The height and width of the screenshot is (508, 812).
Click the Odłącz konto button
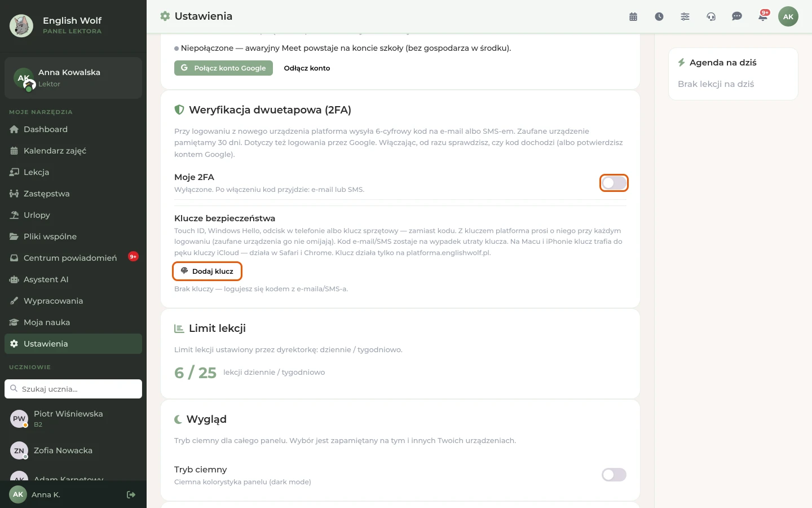click(x=307, y=68)
